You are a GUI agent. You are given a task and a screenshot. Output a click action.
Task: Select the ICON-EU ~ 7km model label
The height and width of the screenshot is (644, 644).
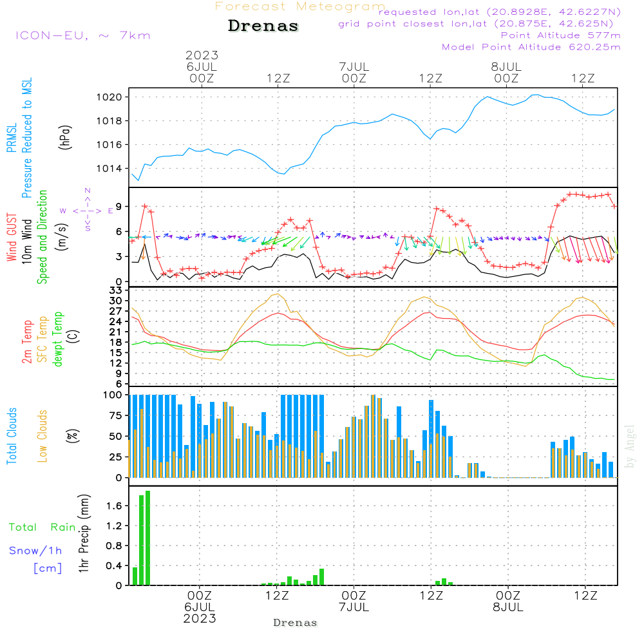(x=82, y=35)
